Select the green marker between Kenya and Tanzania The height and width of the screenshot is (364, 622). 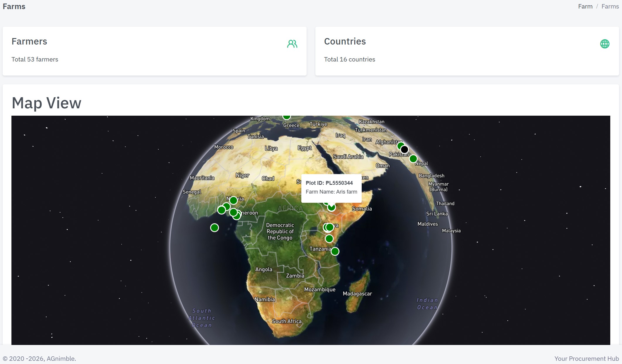329,239
